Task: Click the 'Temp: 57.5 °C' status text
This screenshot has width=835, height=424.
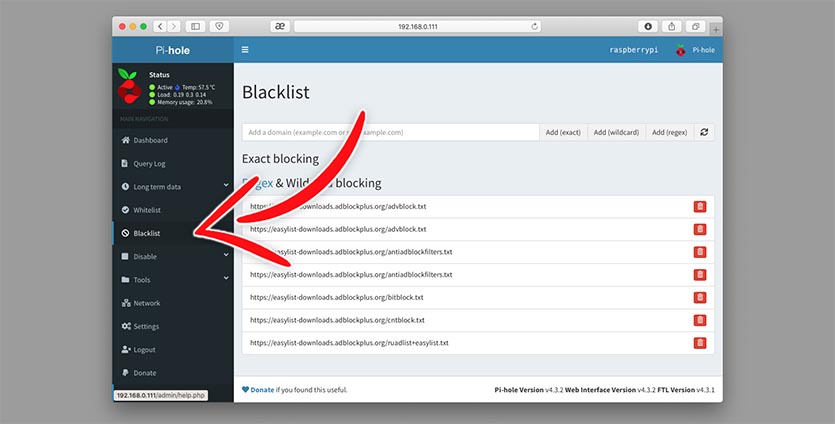Action: point(199,87)
